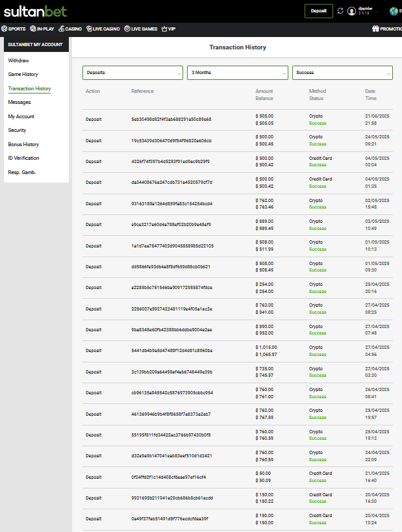Click the Casino icon
The image size is (402, 532).
62,29
